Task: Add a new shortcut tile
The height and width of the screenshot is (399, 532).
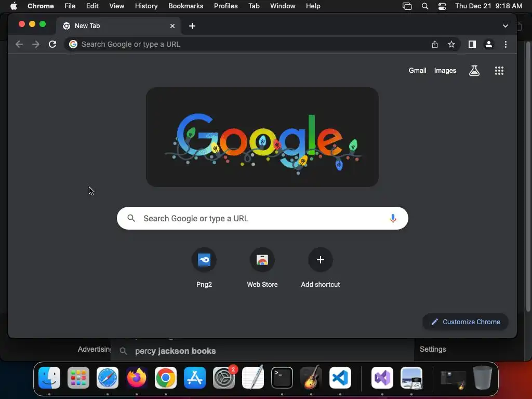Action: tap(320, 268)
